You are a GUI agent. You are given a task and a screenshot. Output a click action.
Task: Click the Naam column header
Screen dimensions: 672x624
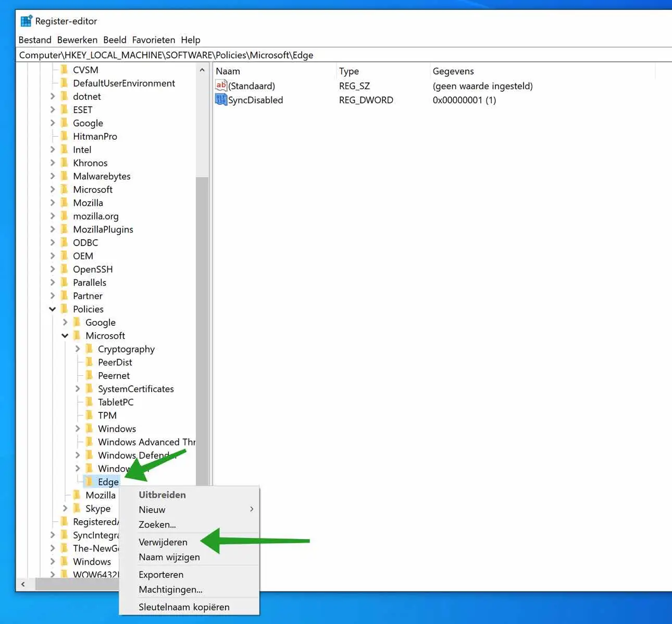[x=275, y=71]
